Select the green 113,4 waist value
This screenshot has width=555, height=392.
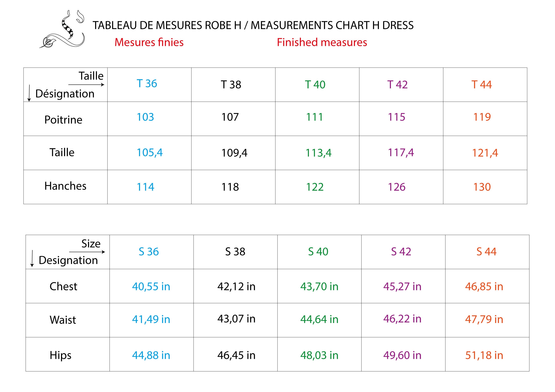coord(318,153)
